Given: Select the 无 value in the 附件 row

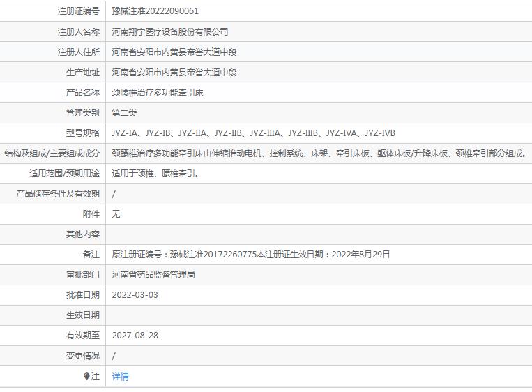Looking at the screenshot, I should click(x=116, y=214).
